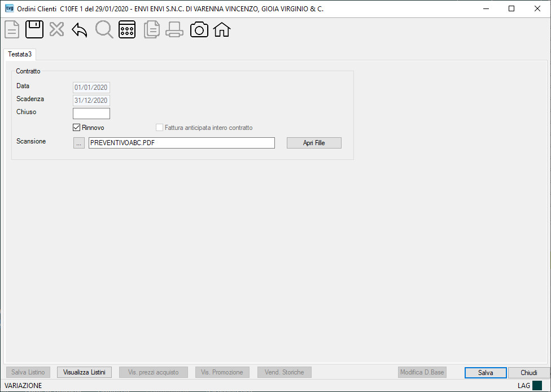
Task: Uncheck the Rinnovo checkbox
Action: coord(76,127)
